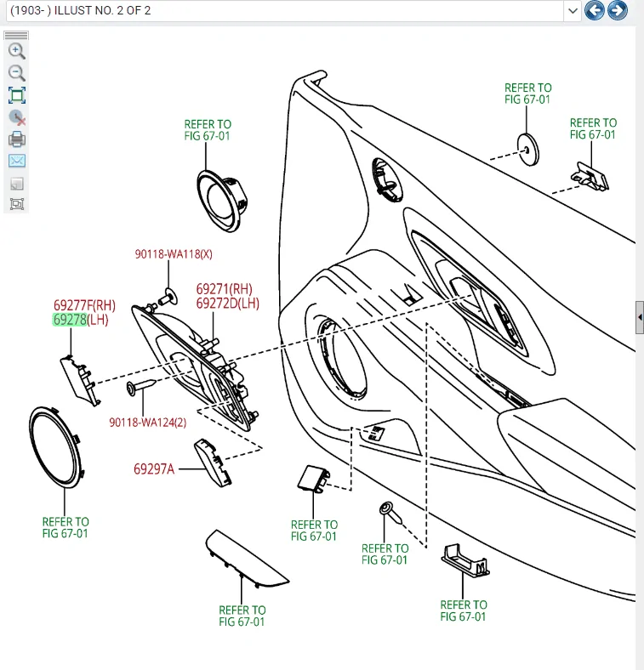Click the ILLUST NO. 2 OF 2 combo box
Screen dimensions: 644x670
pyautogui.click(x=294, y=11)
